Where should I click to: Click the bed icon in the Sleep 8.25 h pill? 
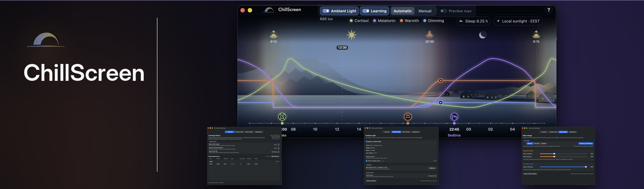tap(461, 21)
